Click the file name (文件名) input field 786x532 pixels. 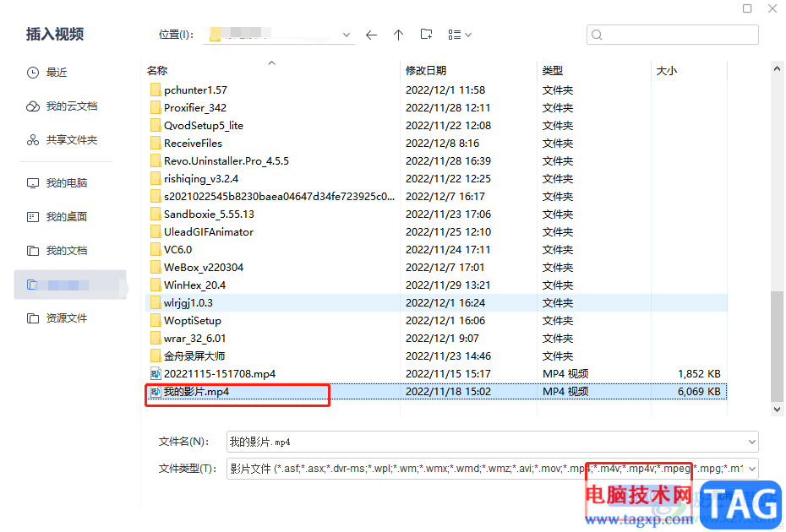click(492, 442)
